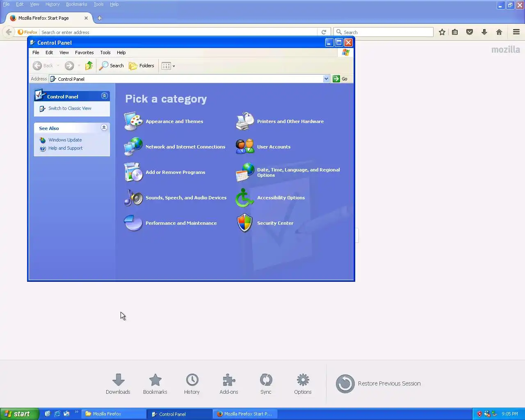Open the Performance and Maintenance icon
This screenshot has height=420, width=525.
pyautogui.click(x=133, y=223)
